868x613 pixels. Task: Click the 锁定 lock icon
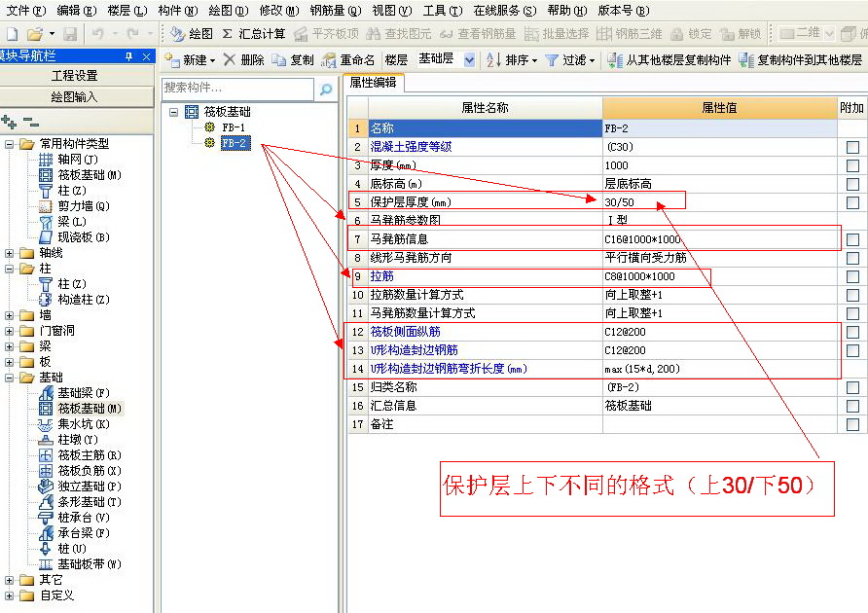pos(676,34)
